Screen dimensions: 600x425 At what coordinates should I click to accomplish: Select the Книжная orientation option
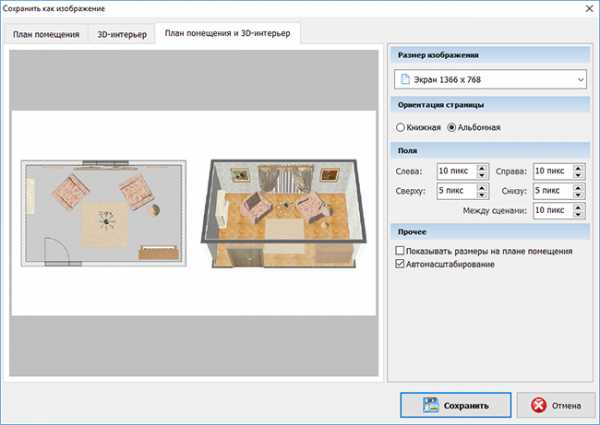coord(401,128)
